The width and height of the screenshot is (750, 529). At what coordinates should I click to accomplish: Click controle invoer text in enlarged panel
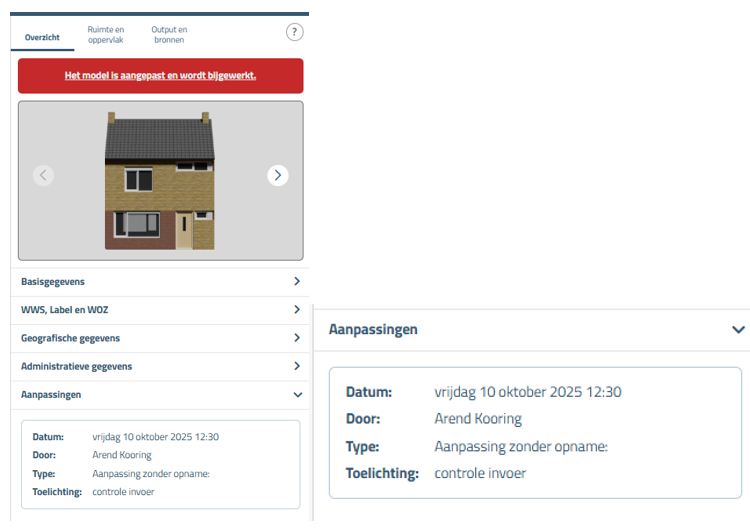tap(480, 473)
